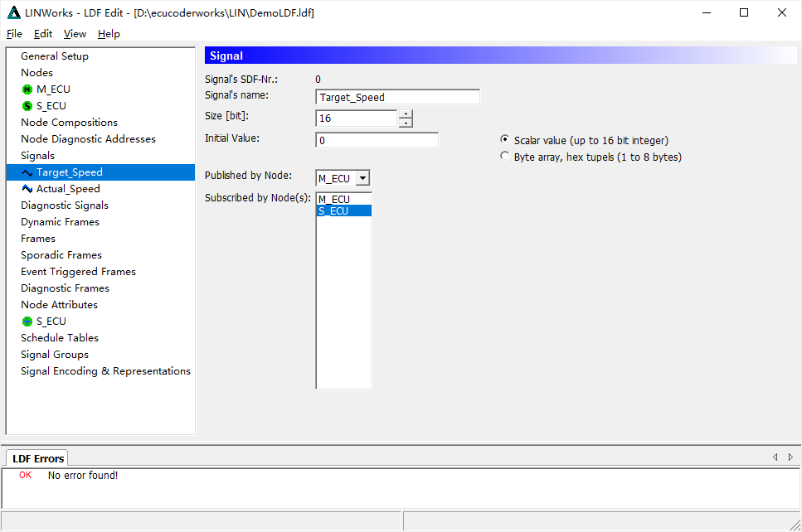This screenshot has width=802, height=532.
Task: Decrease Size bit spinner value
Action: [x=406, y=123]
